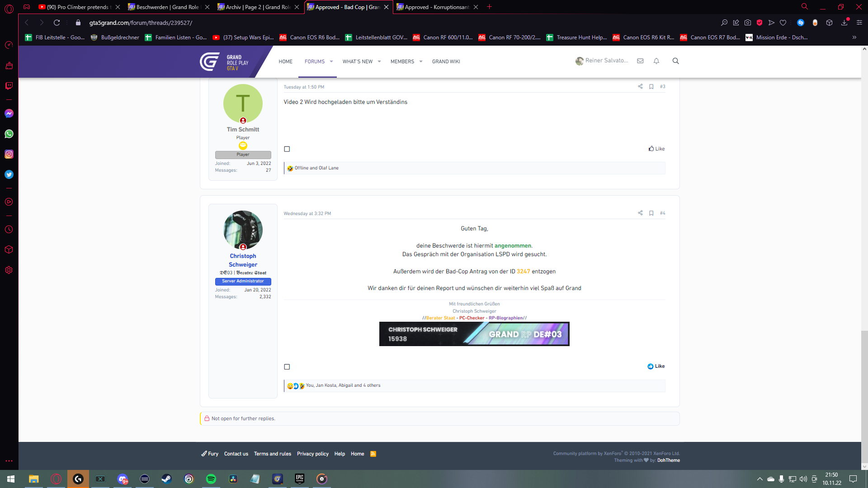The image size is (868, 488).
Task: Expand the Members dropdown arrow
Action: pos(421,61)
